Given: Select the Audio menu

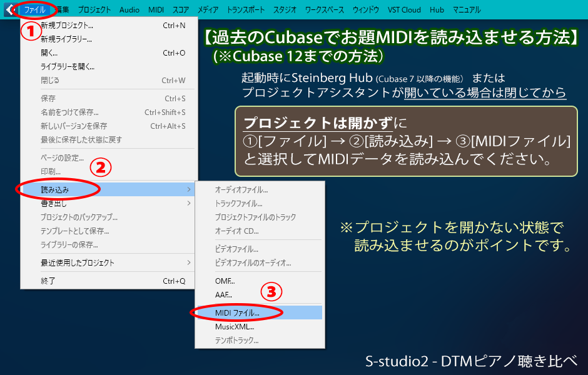Looking at the screenshot, I should [x=129, y=9].
